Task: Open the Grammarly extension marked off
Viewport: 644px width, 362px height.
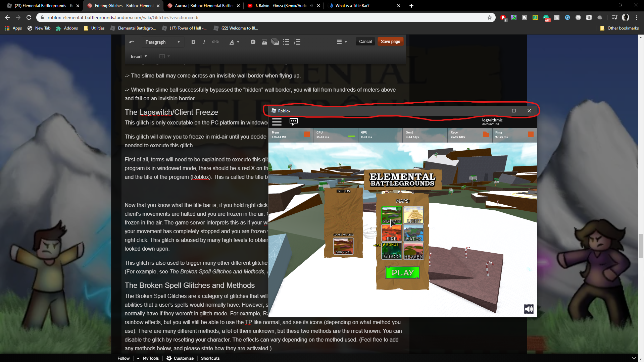Action: (x=546, y=18)
